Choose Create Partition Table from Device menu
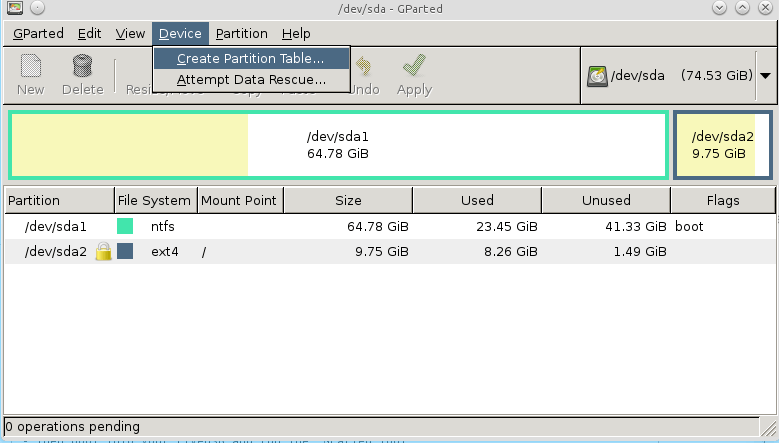Viewport: 779px width, 443px height. tap(251, 59)
